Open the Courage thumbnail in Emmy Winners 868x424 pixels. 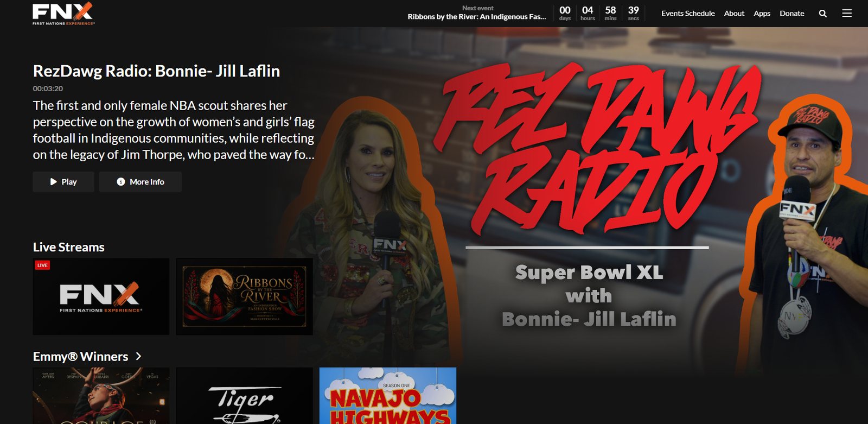[101, 396]
